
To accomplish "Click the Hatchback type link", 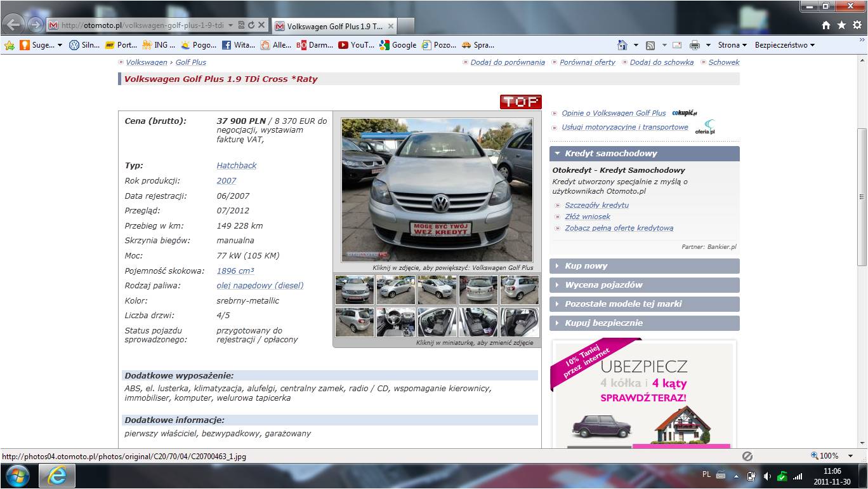I will (237, 165).
